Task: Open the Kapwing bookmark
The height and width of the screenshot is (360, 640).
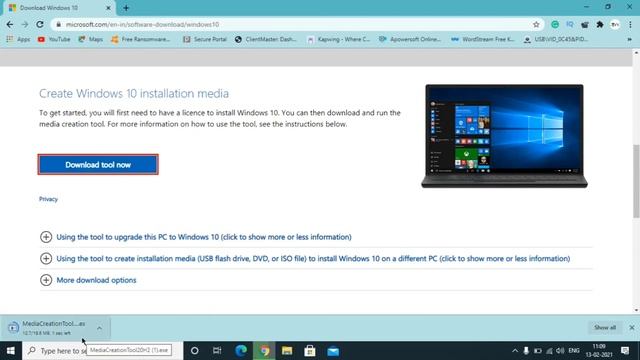Action: (x=339, y=39)
